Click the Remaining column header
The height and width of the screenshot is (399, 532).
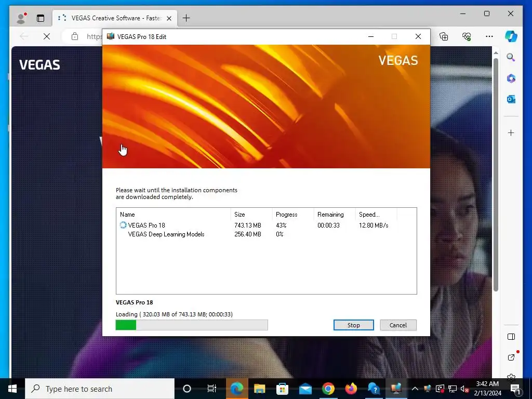334,215
